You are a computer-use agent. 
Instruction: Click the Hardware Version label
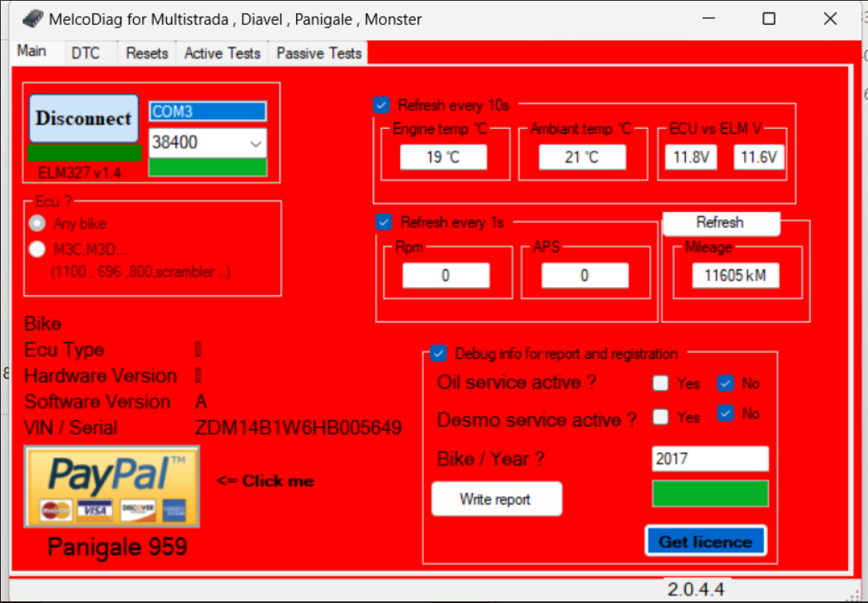click(x=101, y=376)
